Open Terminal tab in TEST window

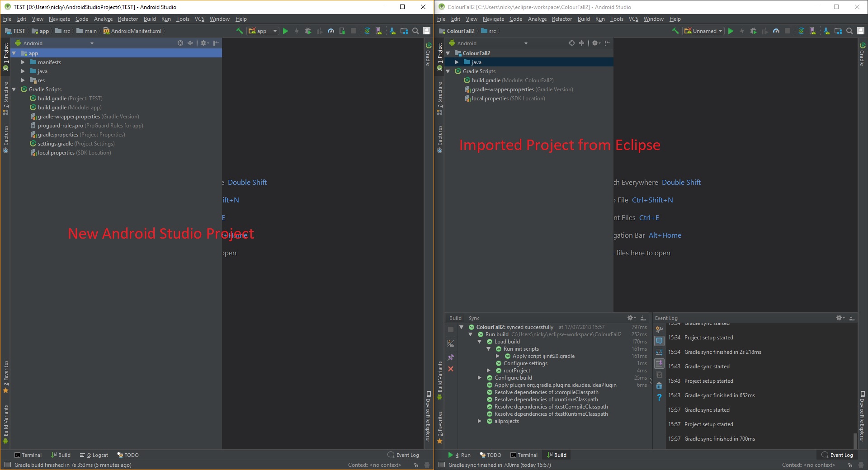click(28, 455)
